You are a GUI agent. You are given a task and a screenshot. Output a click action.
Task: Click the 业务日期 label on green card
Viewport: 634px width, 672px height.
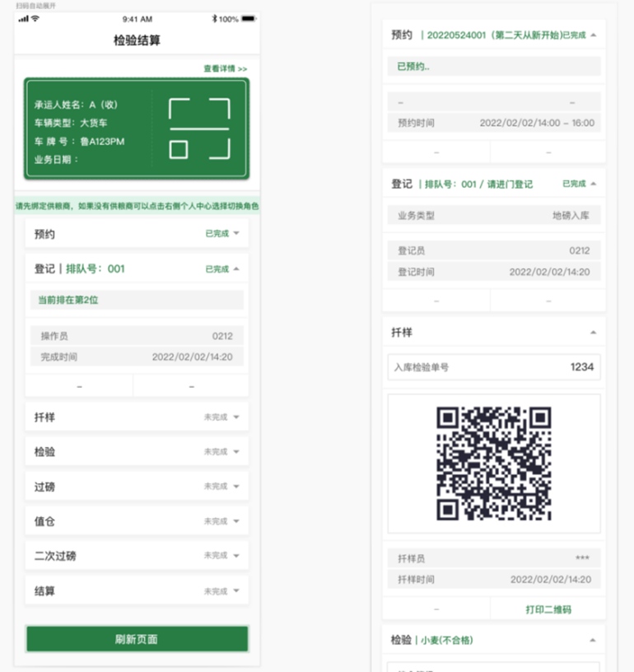point(56,160)
